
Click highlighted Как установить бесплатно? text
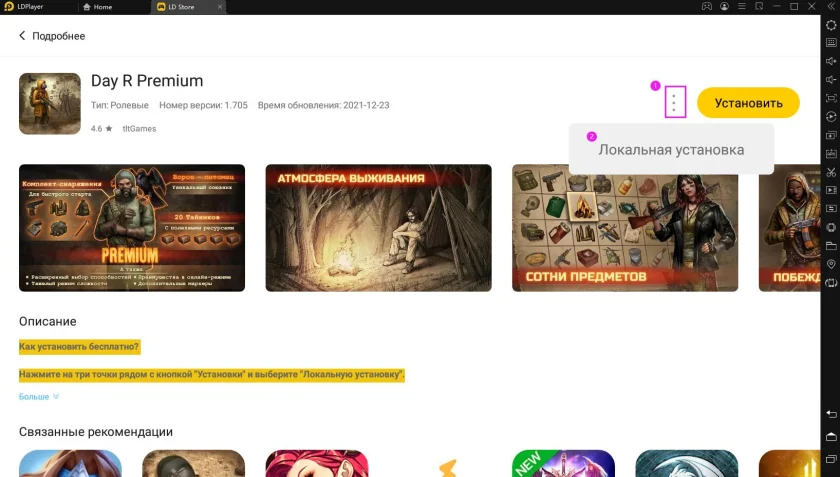79,347
